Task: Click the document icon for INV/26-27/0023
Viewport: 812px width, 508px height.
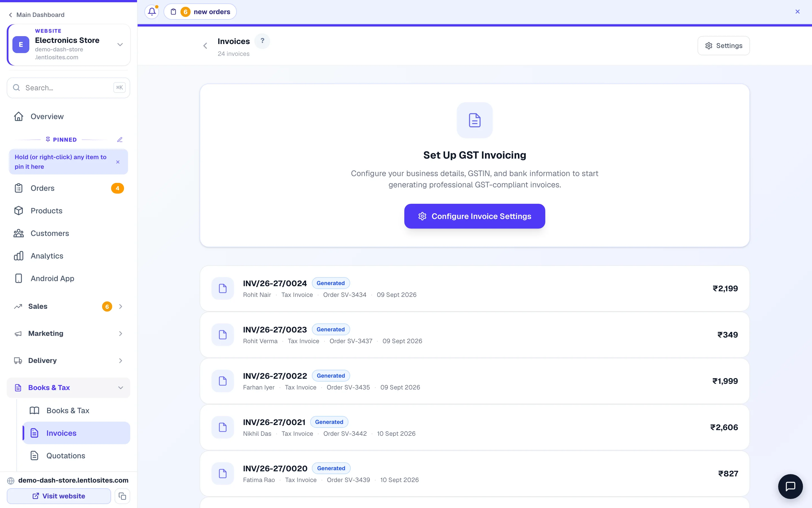Action: point(222,335)
